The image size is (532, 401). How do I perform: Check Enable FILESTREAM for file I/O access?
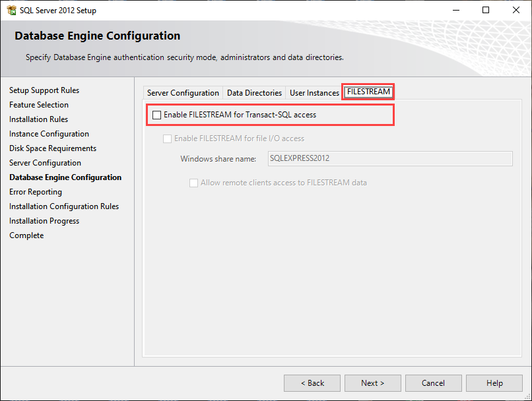tap(168, 139)
